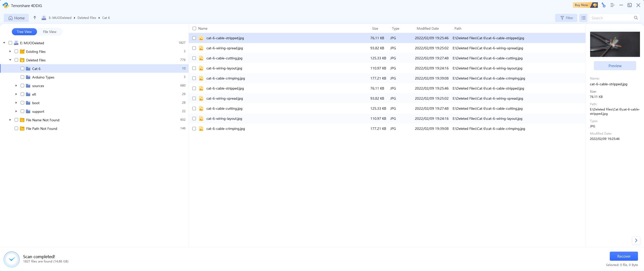Click the Existing Files folder icon
The height and width of the screenshot is (271, 644).
coord(22,52)
